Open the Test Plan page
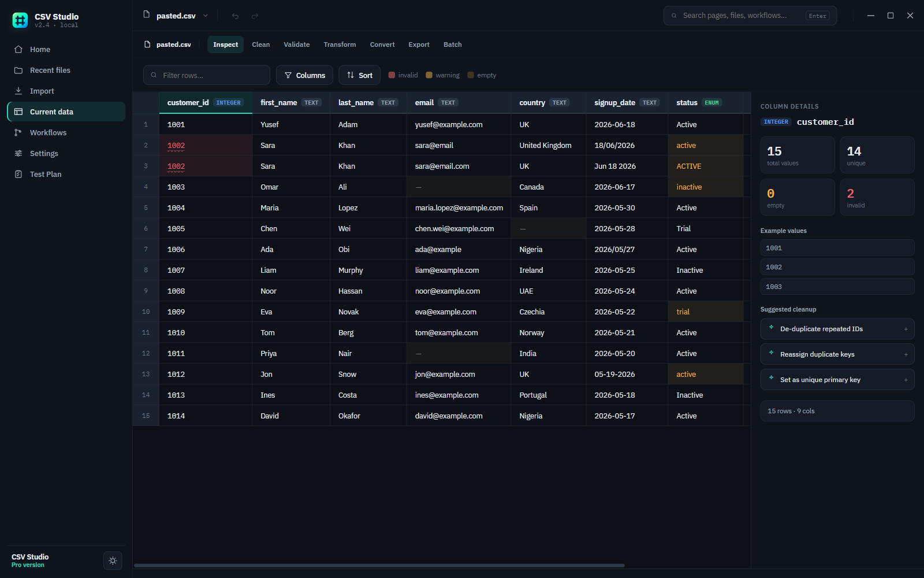Viewport: 924px width, 578px height. coord(66,174)
